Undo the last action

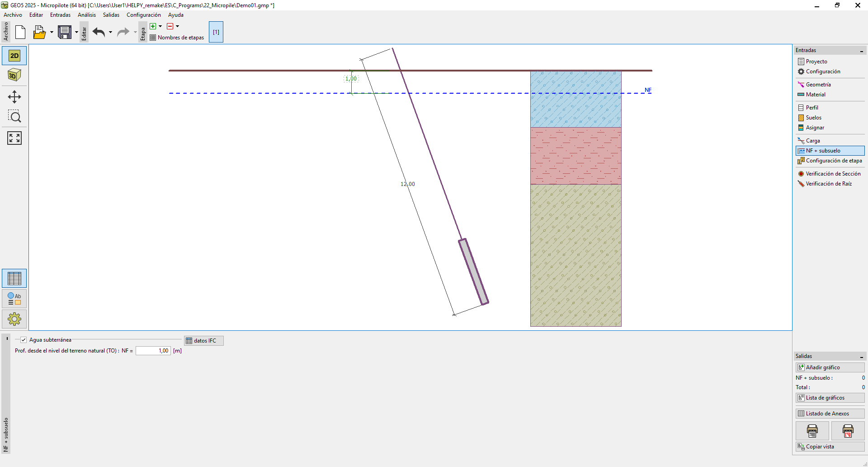point(99,32)
